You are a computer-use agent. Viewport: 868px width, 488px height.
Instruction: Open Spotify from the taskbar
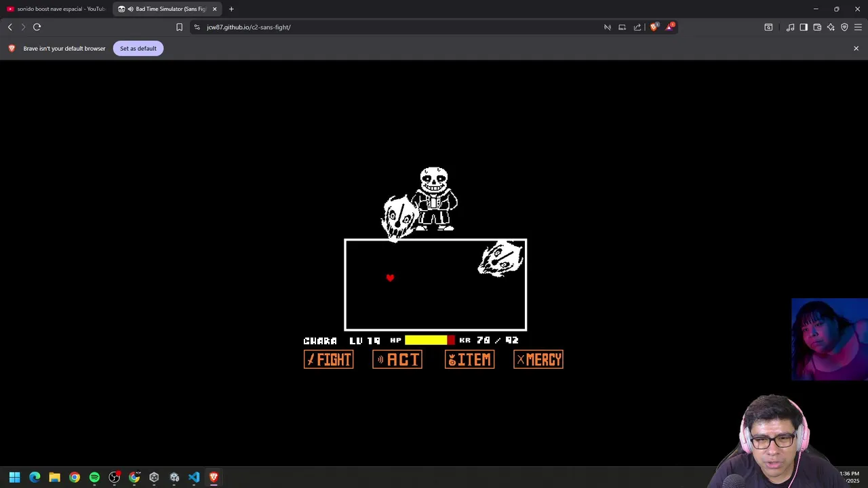click(94, 477)
